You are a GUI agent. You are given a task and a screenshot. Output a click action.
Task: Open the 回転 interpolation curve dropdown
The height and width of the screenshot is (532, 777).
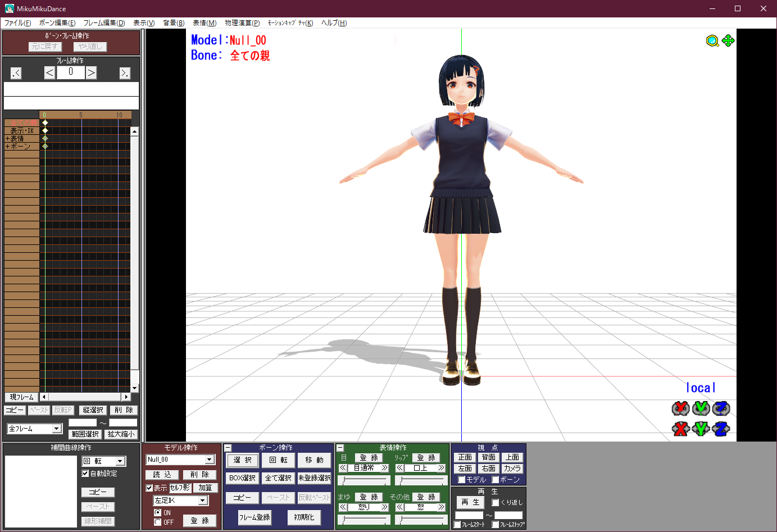(120, 461)
